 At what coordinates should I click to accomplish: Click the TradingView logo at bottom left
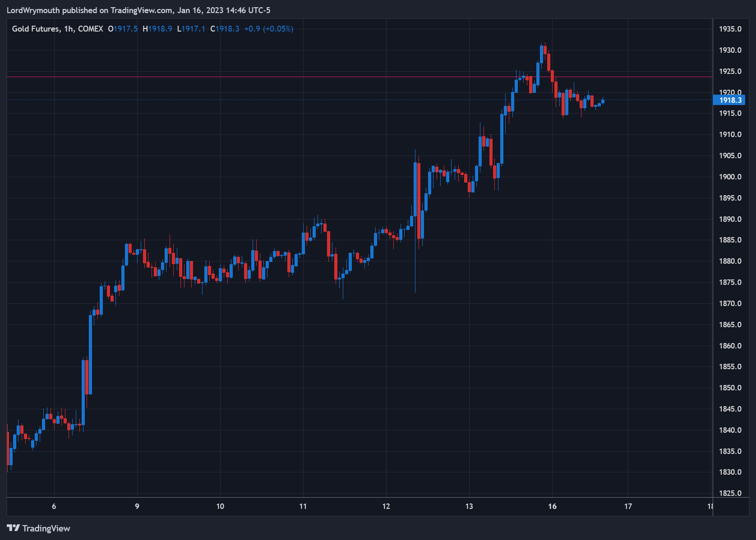tap(39, 528)
